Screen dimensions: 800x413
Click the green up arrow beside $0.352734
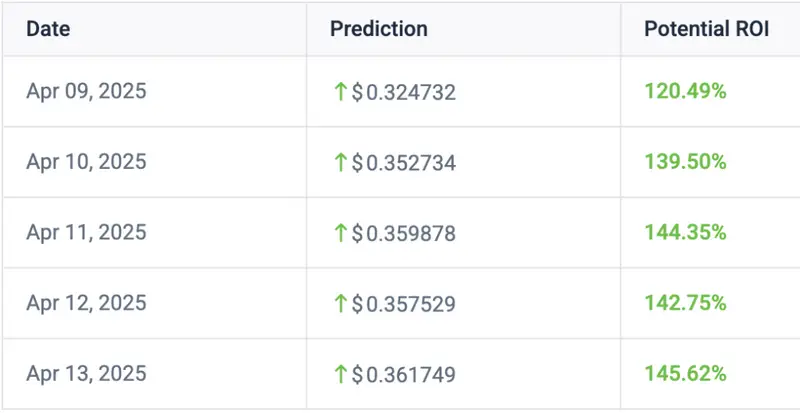pyautogui.click(x=340, y=162)
